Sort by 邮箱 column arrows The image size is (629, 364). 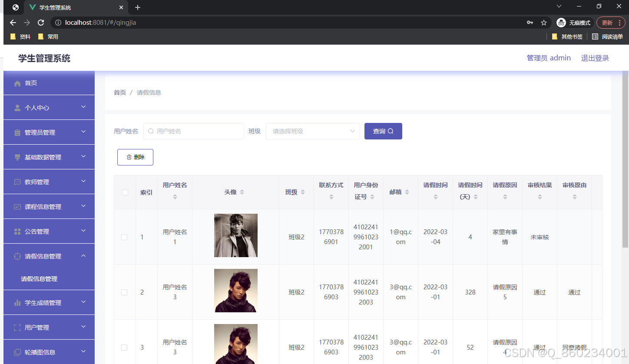(x=407, y=192)
